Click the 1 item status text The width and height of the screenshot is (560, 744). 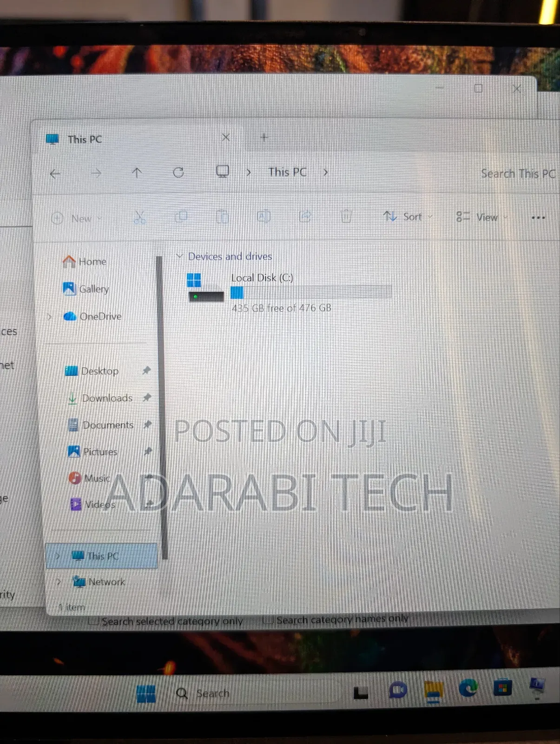72,607
